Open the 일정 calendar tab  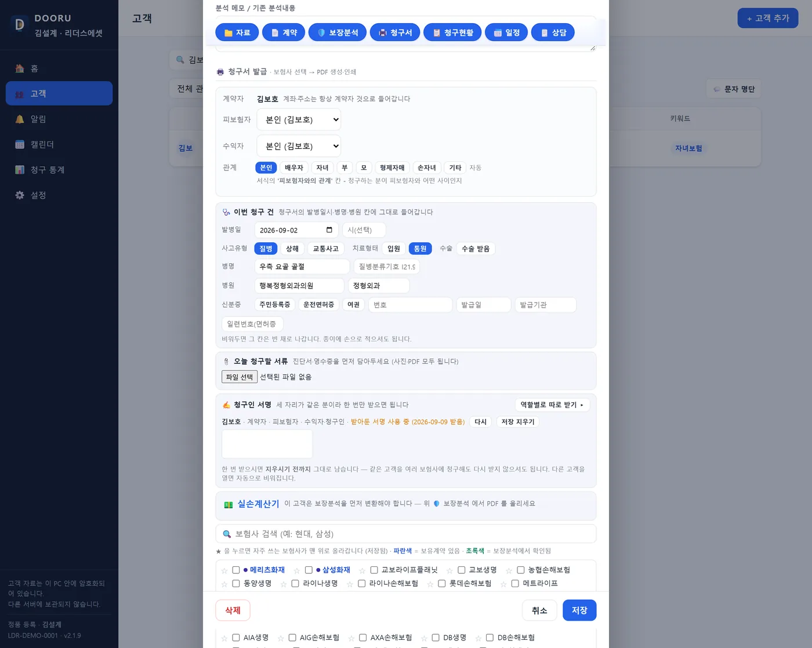(506, 32)
